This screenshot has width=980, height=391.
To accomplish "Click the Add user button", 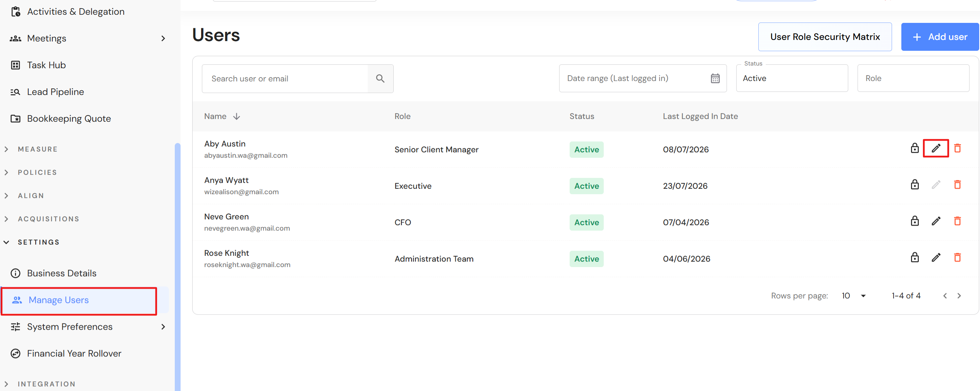I will pyautogui.click(x=940, y=37).
